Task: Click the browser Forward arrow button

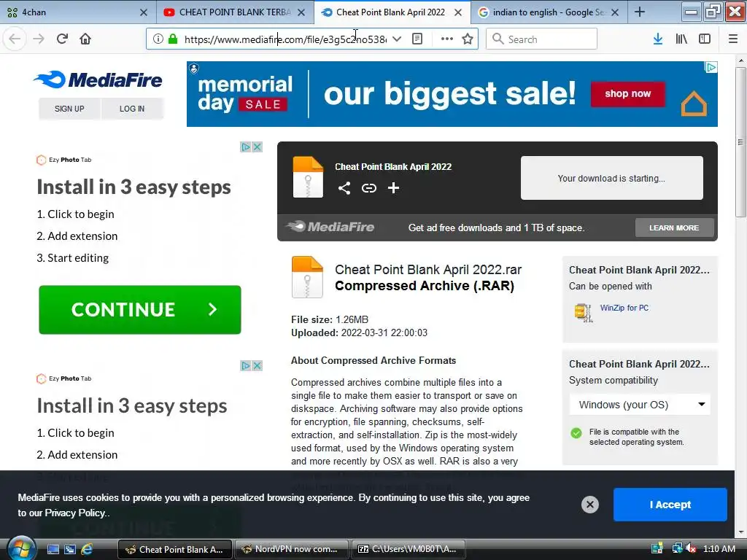Action: [x=39, y=39]
